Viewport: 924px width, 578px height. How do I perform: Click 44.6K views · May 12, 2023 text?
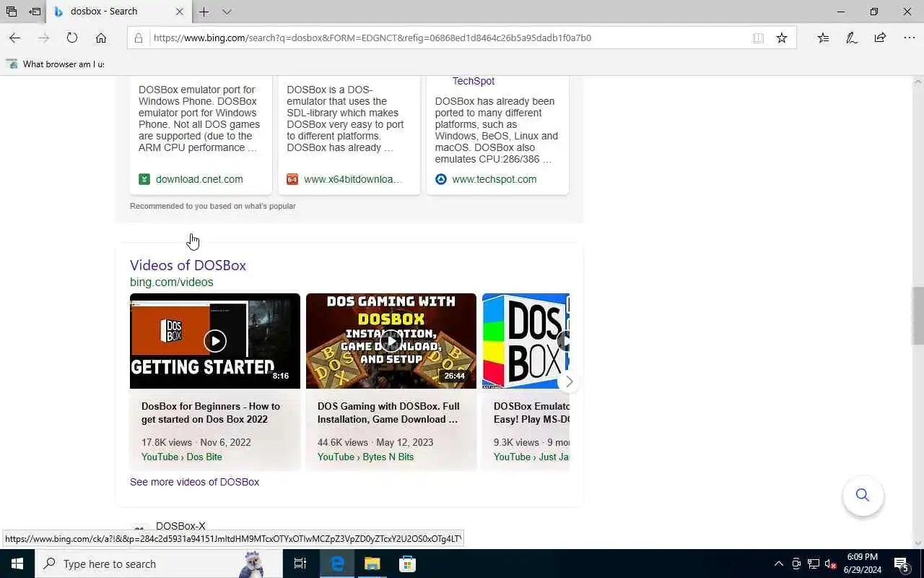click(375, 442)
